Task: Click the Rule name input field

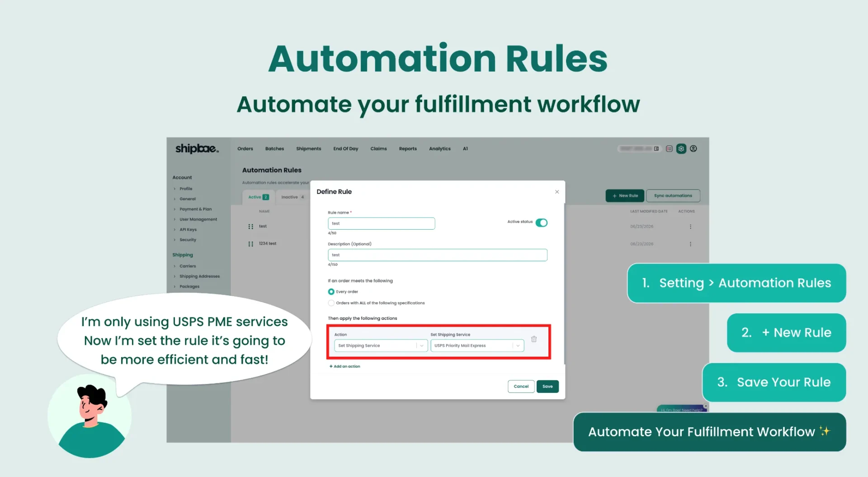Action: tap(381, 223)
